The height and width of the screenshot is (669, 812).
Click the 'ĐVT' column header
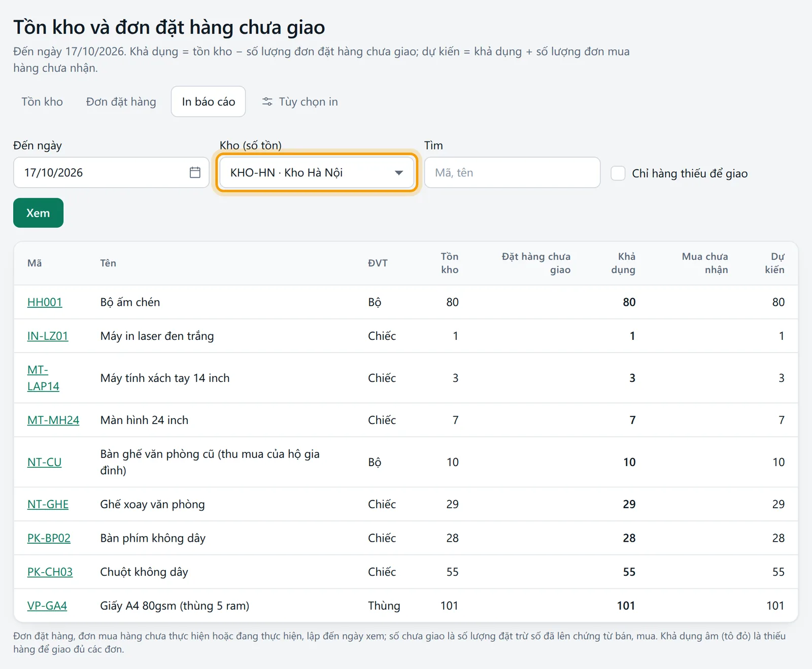tap(378, 263)
